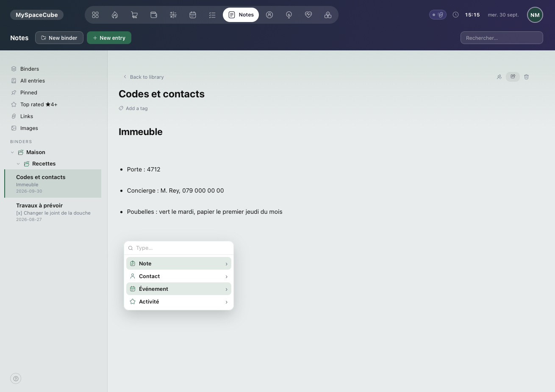555x392 pixels.
Task: Choose Note in the insert menu
Action: point(179,263)
